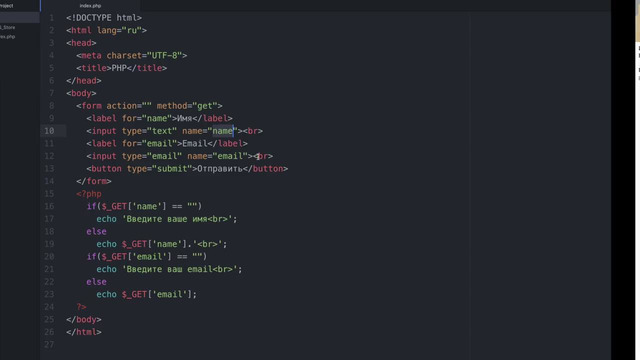The image size is (640, 360).
Task: Click the method="get" attribute
Action: click(x=187, y=106)
